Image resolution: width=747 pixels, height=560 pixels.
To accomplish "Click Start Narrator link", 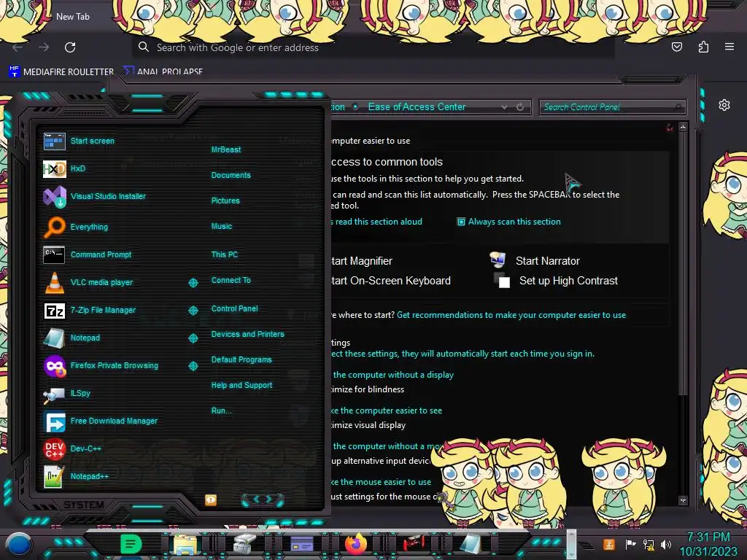I will point(547,261).
